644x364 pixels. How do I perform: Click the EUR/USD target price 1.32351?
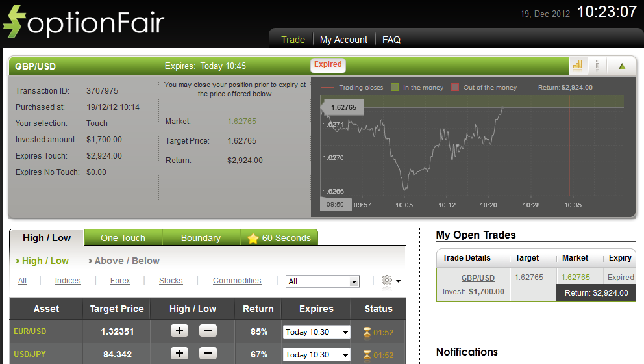tap(118, 331)
